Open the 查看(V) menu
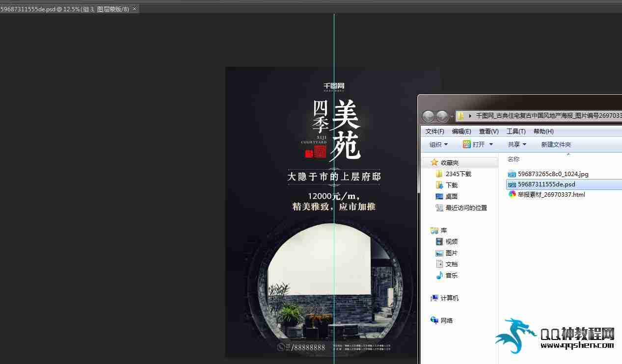The height and width of the screenshot is (364, 622). tap(489, 131)
